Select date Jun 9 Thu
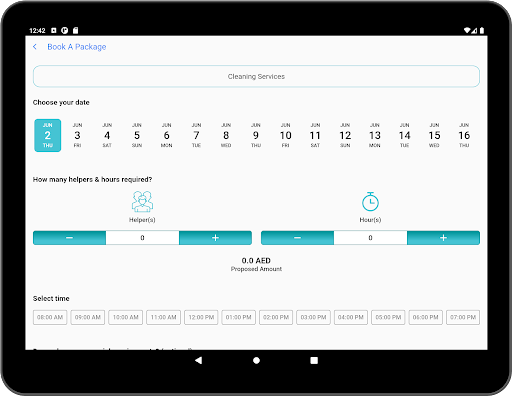512x396 pixels. coord(256,135)
